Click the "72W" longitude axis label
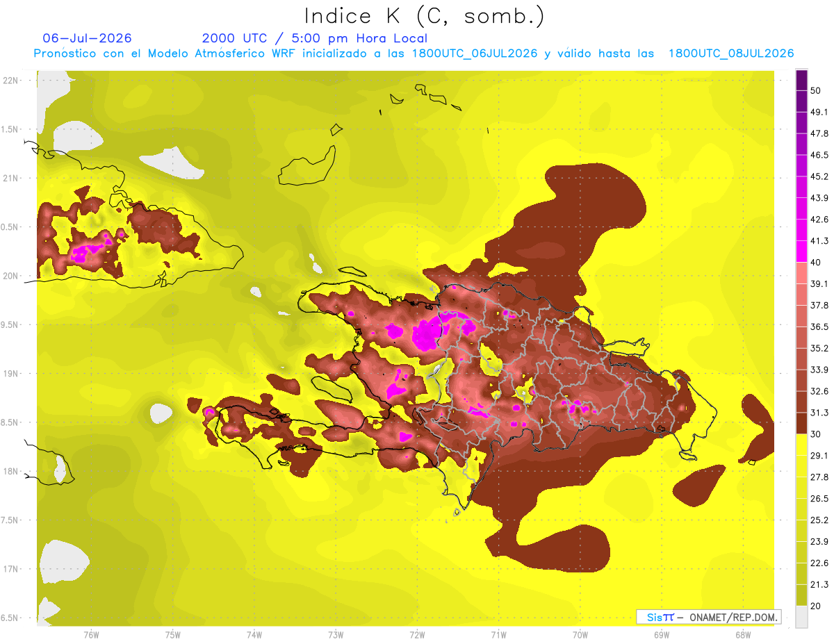This screenshot has height=644, width=834. (417, 634)
